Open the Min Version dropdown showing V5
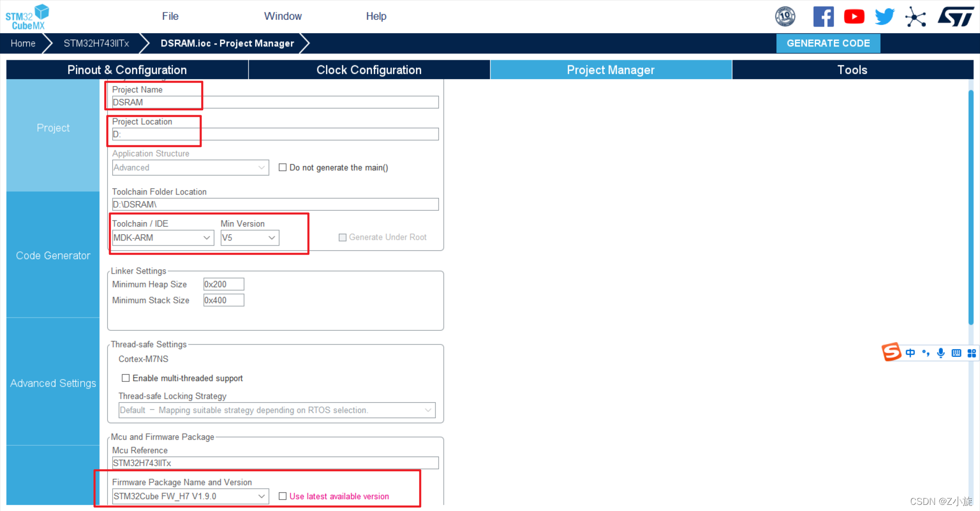980x511 pixels. coord(250,238)
